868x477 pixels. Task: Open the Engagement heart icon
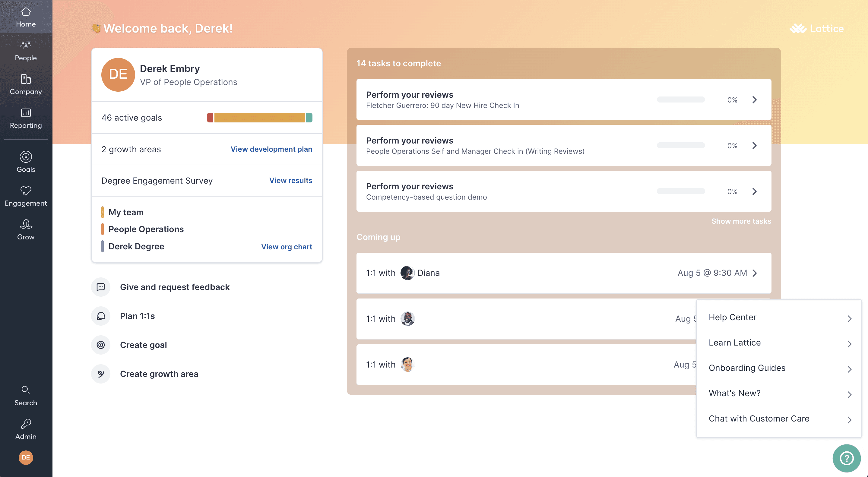click(26, 191)
